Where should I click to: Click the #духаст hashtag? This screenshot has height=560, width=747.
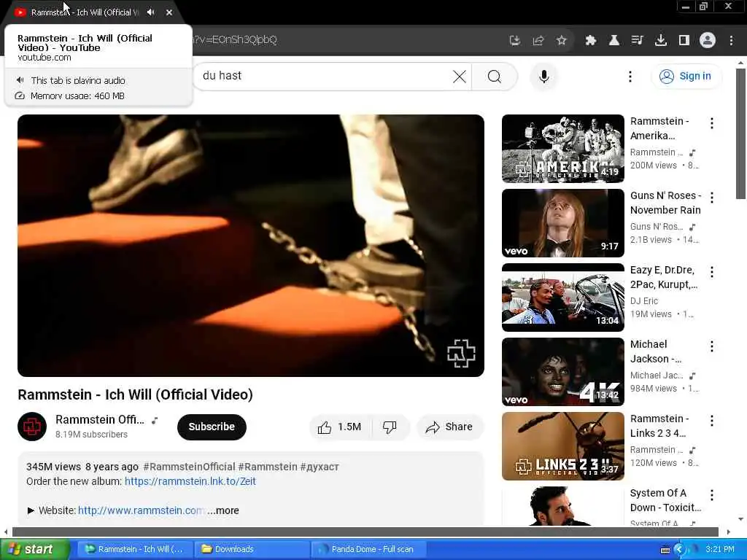320,467
